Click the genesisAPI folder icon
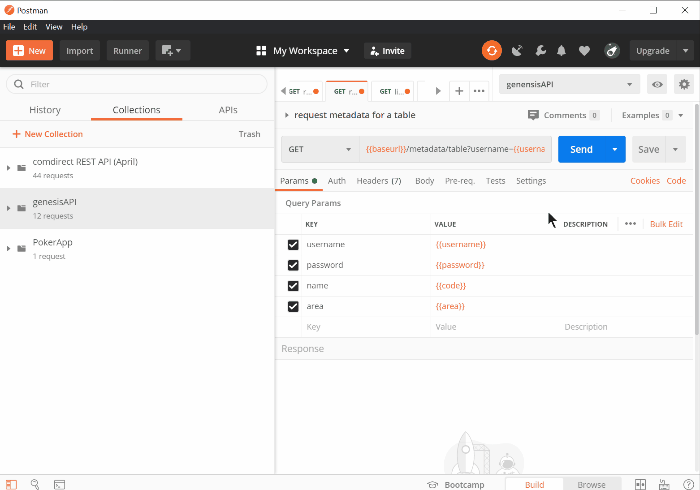The image size is (700, 490). (x=21, y=208)
